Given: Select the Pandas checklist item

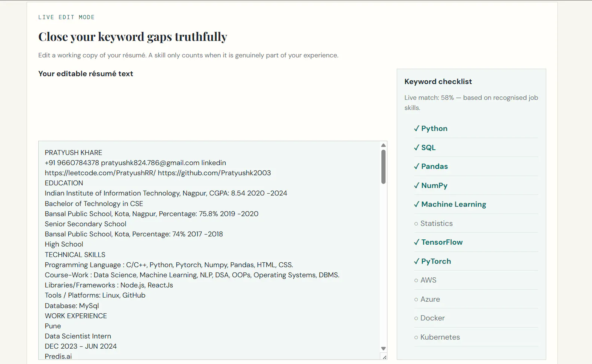Looking at the screenshot, I should pos(476,166).
